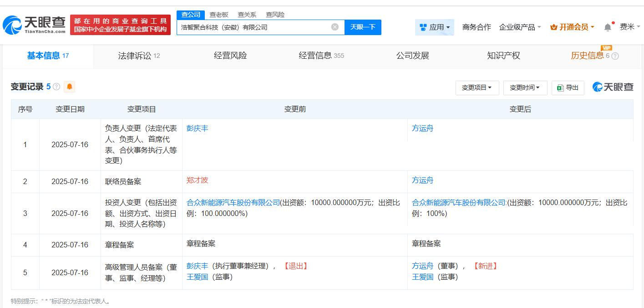Switch to the 经营信息 tab
This screenshot has width=644, height=308.
coord(321,56)
